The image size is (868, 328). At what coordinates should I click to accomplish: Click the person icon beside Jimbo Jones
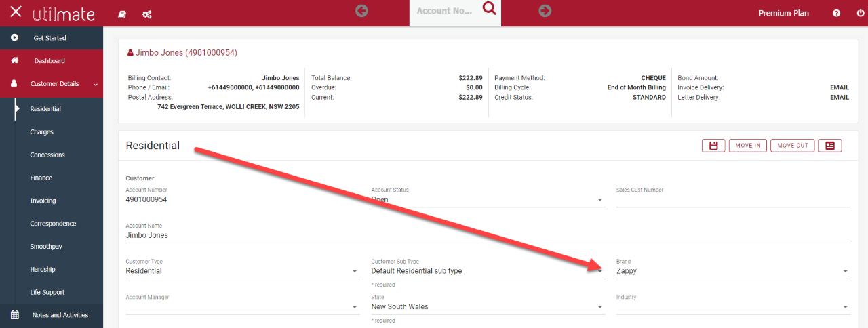[x=131, y=53]
